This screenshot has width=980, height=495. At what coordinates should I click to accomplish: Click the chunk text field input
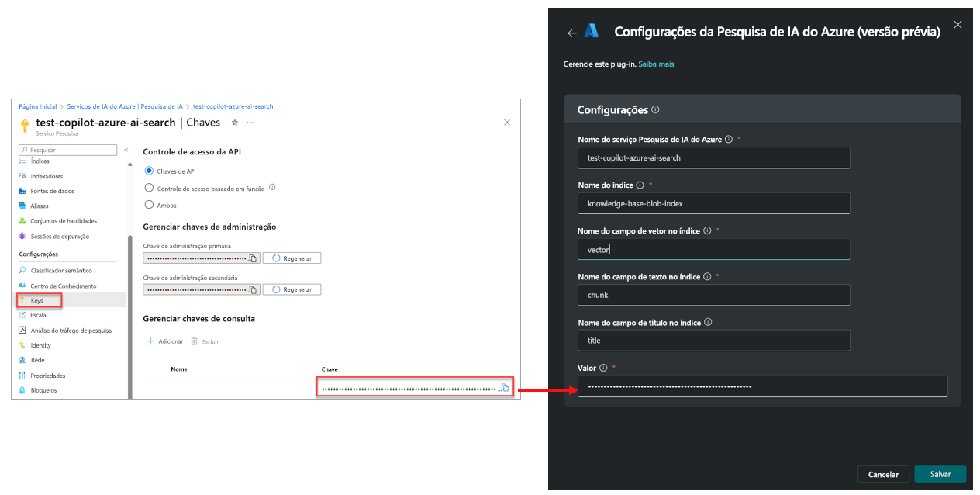(714, 295)
